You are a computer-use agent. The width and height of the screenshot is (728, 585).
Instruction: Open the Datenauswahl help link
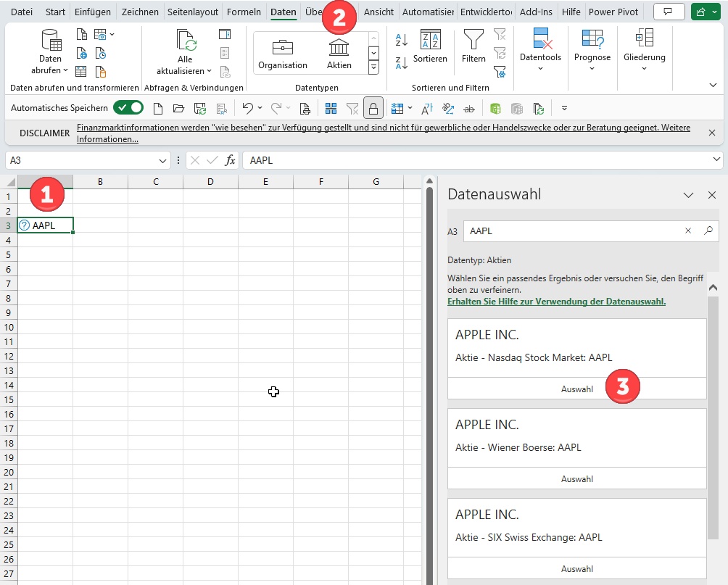[556, 302]
